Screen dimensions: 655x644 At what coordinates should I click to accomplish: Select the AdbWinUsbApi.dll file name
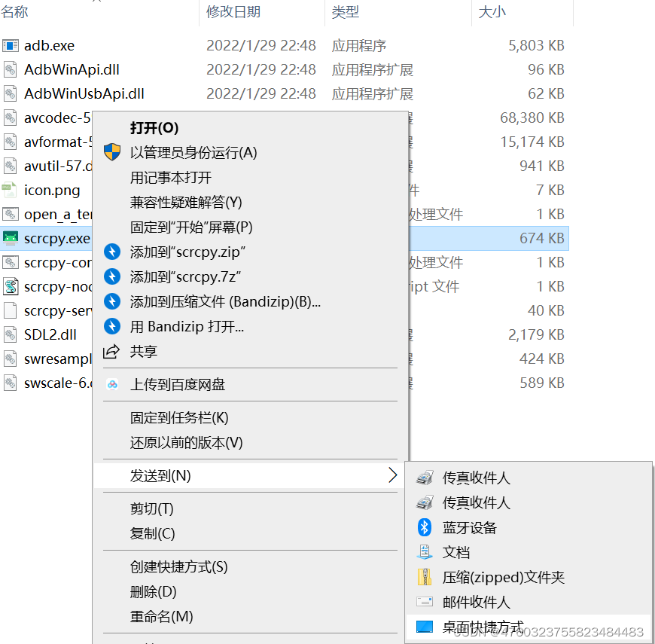point(84,93)
